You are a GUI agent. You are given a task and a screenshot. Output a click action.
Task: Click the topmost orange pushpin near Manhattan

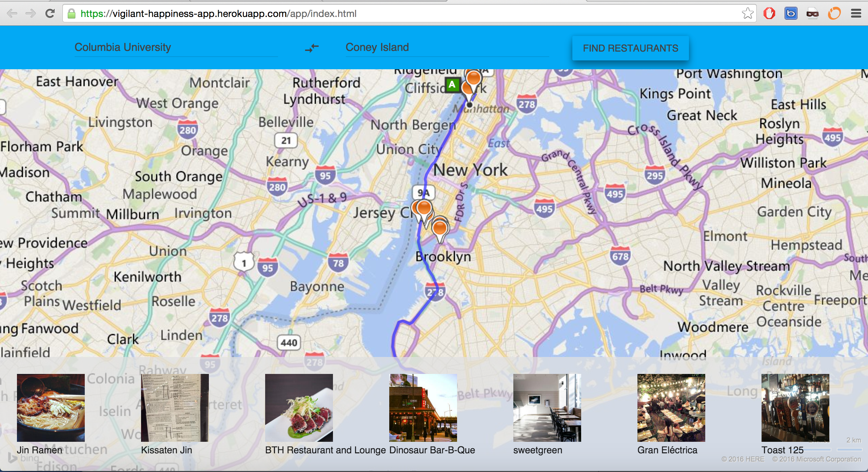coord(473,78)
